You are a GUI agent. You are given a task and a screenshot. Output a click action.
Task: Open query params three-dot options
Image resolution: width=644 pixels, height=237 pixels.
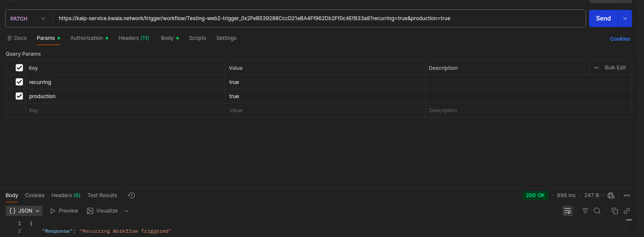tap(596, 68)
